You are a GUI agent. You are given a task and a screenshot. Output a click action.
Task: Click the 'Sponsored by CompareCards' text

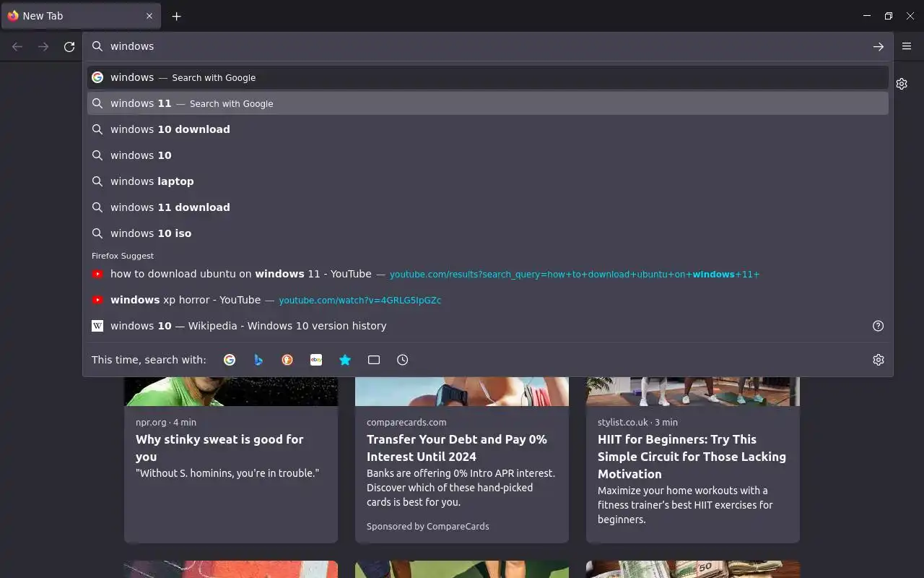(428, 527)
